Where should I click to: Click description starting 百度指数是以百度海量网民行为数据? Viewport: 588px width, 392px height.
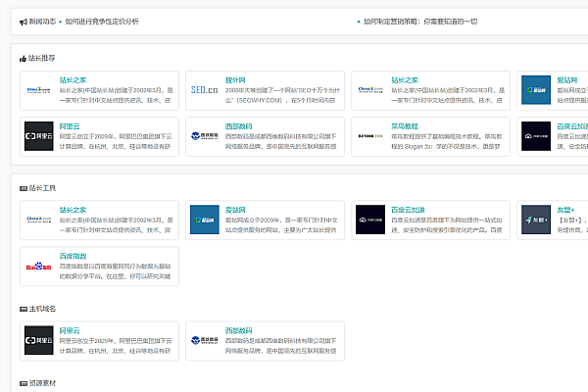pos(115,271)
